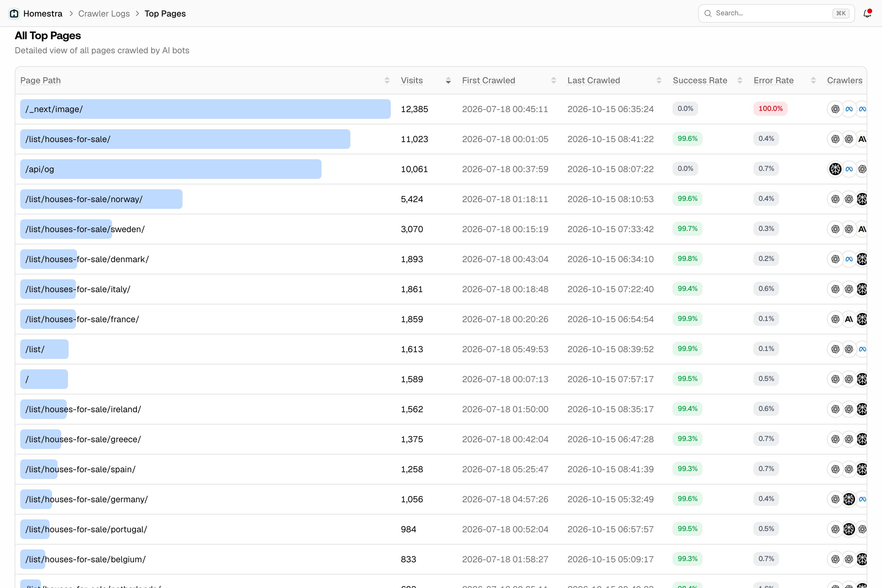
Task: Click the search magnifier icon
Action: click(708, 13)
